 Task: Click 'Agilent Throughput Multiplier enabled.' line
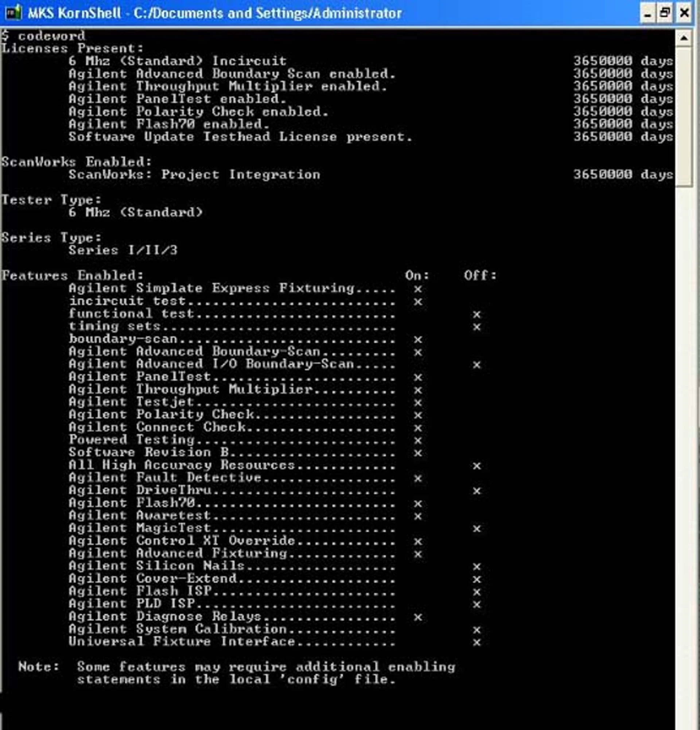coord(228,86)
